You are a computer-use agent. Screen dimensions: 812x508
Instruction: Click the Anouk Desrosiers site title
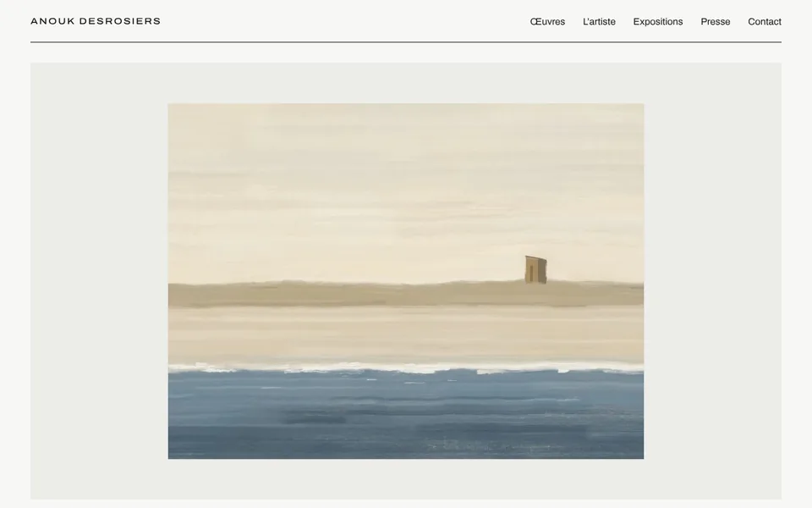(96, 21)
